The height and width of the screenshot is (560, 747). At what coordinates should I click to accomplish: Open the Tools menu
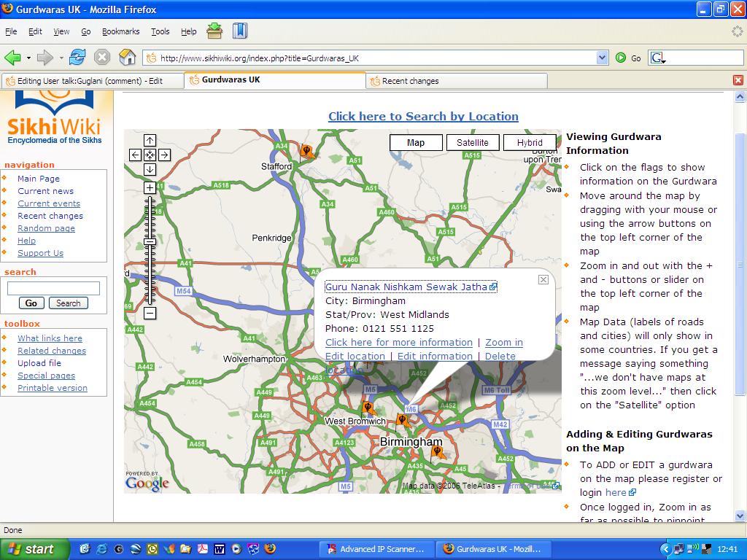point(160,31)
